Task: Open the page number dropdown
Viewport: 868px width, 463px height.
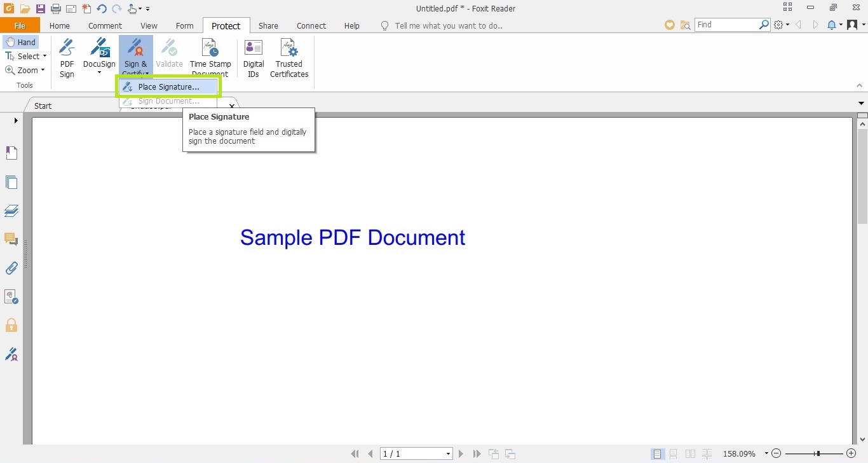Action: coord(448,454)
